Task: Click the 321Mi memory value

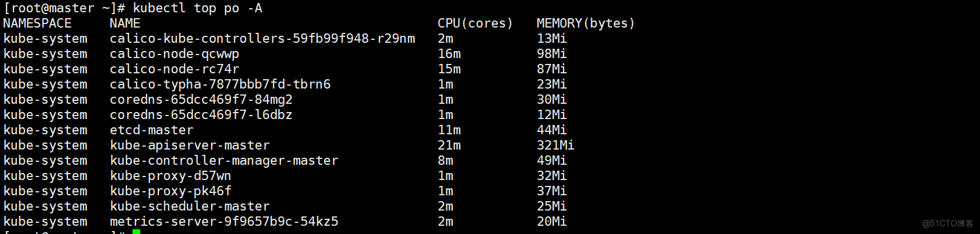Action: 555,145
